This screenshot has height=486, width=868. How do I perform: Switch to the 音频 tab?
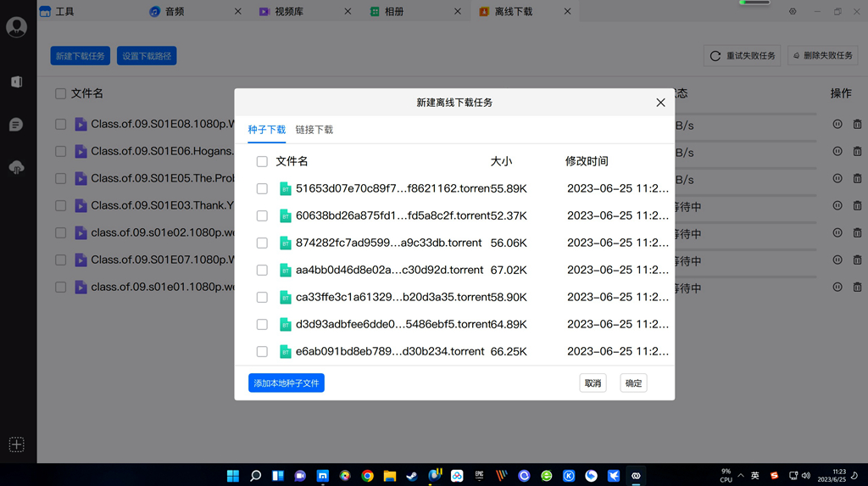pyautogui.click(x=175, y=12)
